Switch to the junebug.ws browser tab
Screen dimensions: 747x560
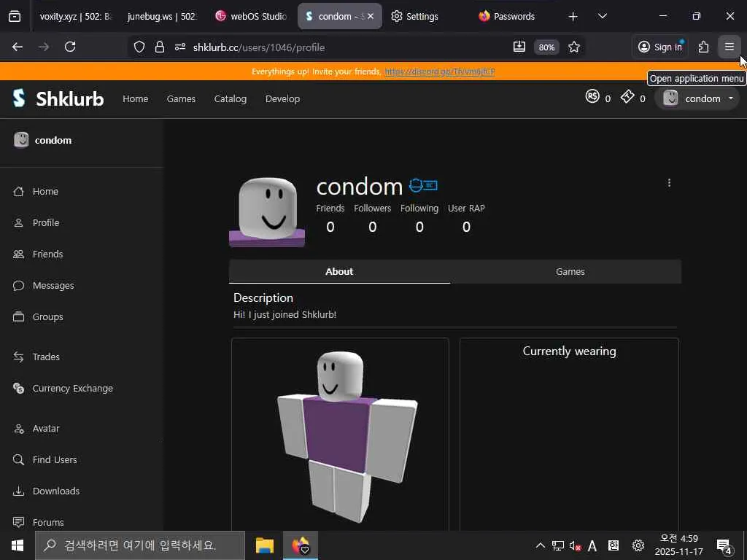pyautogui.click(x=162, y=16)
